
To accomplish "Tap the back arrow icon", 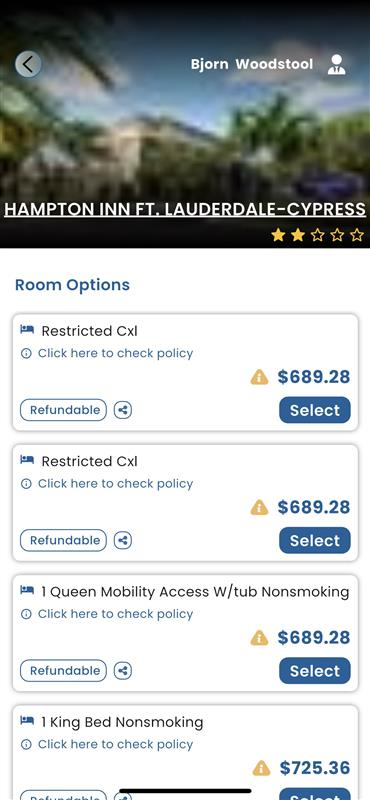I will 28,64.
